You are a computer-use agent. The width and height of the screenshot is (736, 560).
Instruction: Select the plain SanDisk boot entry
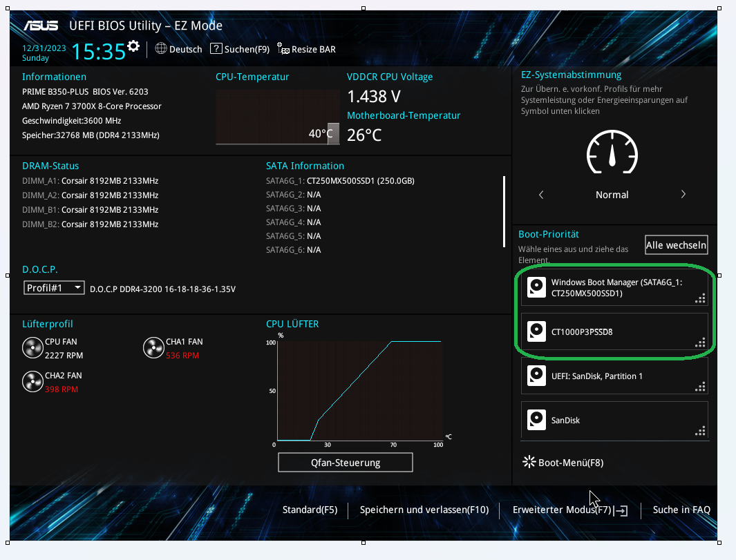point(614,421)
